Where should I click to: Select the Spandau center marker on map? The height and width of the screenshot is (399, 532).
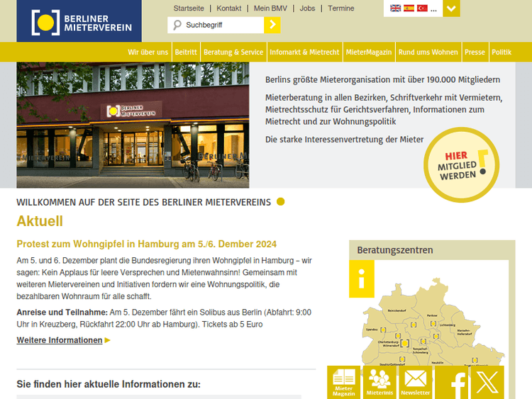tap(383, 330)
